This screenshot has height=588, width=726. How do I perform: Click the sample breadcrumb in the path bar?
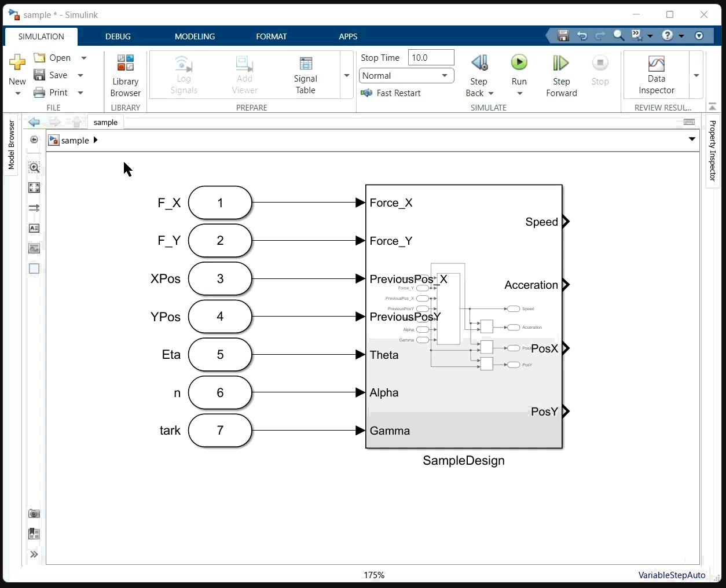tap(75, 140)
